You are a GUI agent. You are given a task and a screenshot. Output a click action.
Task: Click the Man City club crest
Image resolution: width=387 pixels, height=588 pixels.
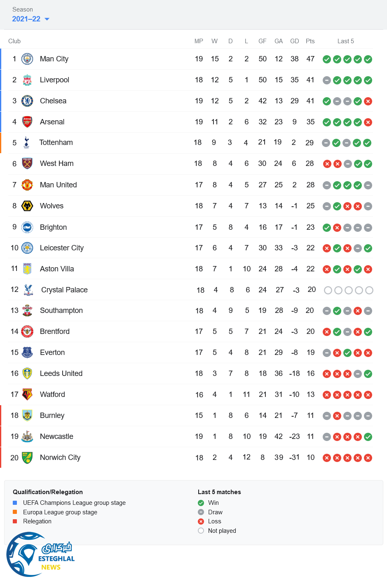27,59
